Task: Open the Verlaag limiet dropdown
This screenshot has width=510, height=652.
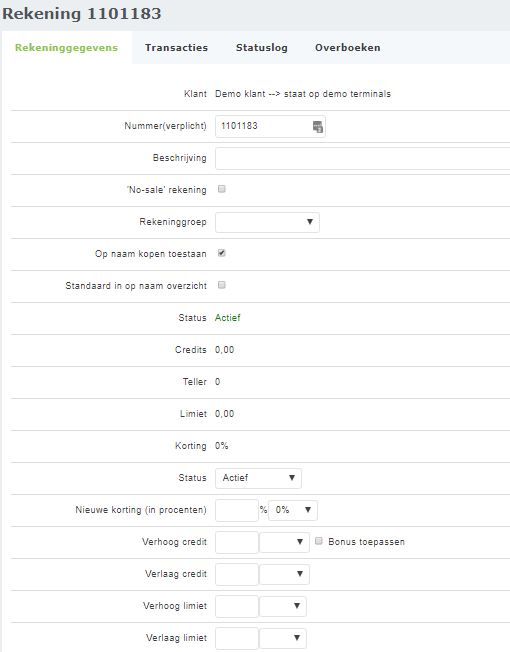Action: [x=283, y=638]
